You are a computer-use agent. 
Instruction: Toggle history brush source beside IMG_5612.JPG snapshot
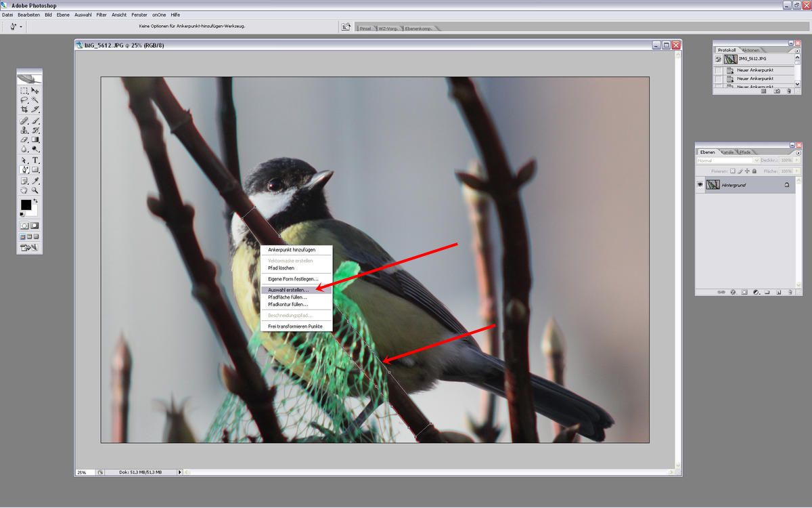pos(717,59)
